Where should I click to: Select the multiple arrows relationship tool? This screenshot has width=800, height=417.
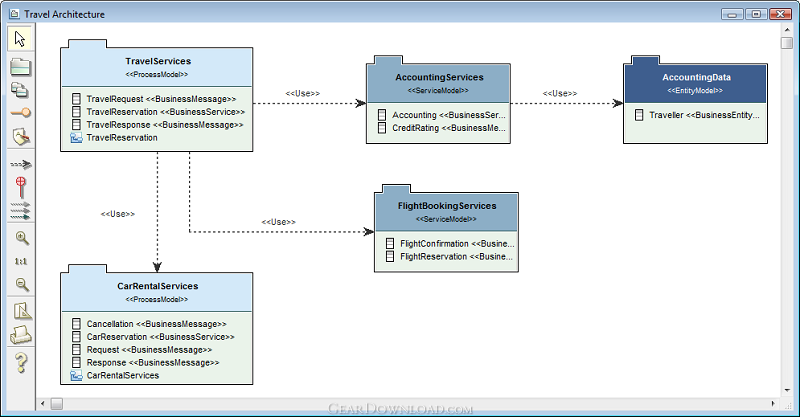pyautogui.click(x=21, y=210)
